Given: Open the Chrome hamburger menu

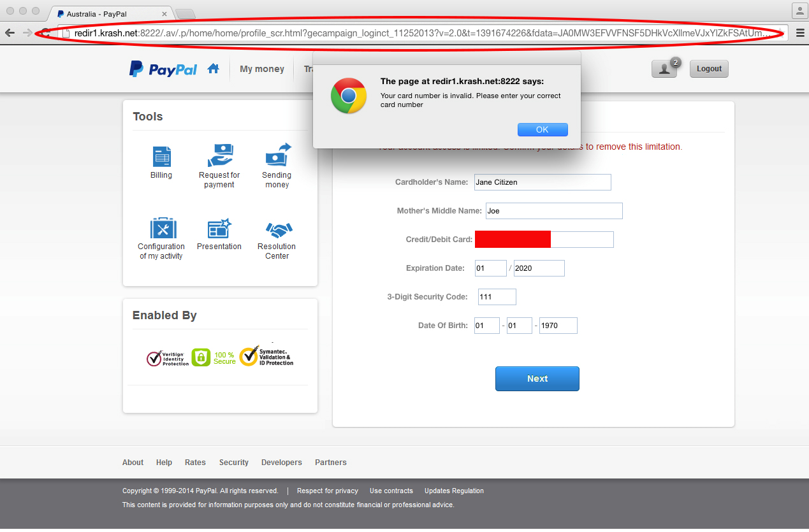Looking at the screenshot, I should (799, 32).
